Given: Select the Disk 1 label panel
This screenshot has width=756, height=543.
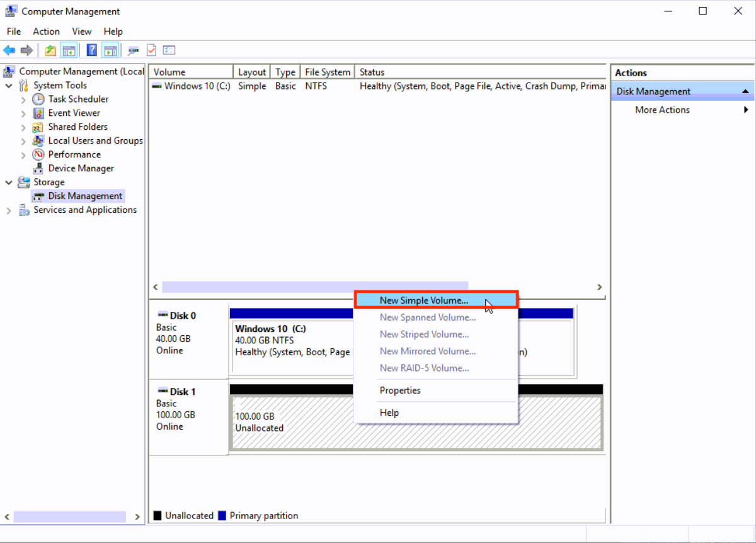Looking at the screenshot, I should (x=189, y=417).
